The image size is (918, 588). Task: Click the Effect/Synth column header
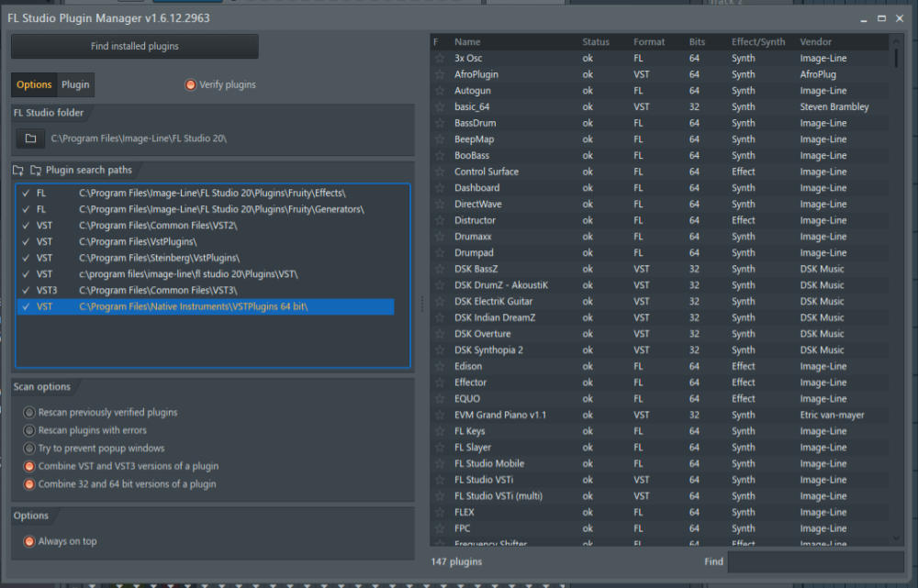(x=758, y=42)
